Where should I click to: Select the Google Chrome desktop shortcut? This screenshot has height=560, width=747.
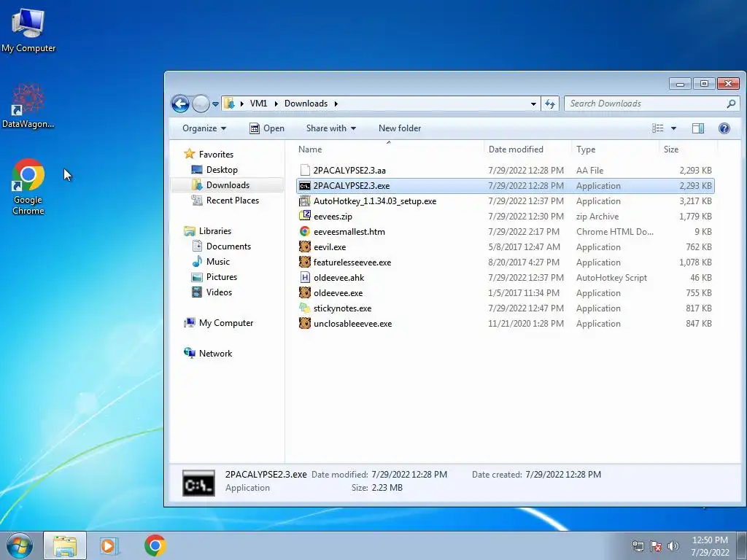(x=28, y=187)
